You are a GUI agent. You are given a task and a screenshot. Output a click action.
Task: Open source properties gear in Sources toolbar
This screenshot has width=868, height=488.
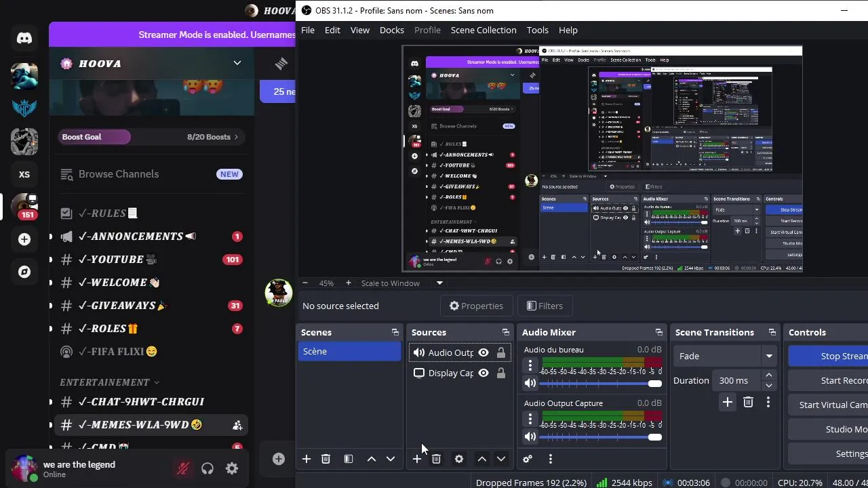(459, 459)
